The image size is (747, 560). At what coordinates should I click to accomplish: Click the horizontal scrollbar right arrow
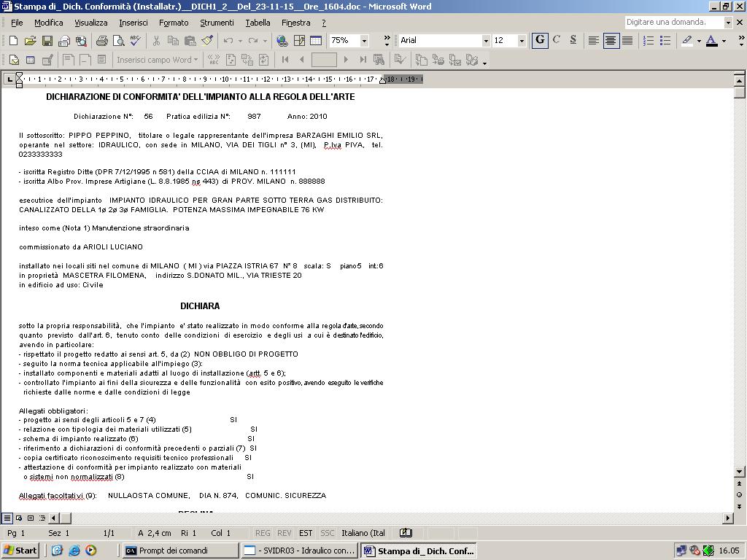coord(728,518)
